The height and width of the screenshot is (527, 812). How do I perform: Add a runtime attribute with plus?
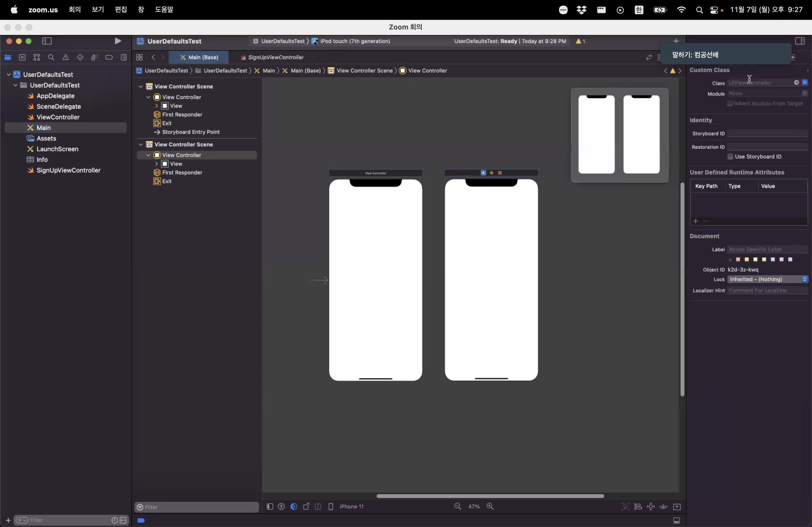(x=695, y=222)
